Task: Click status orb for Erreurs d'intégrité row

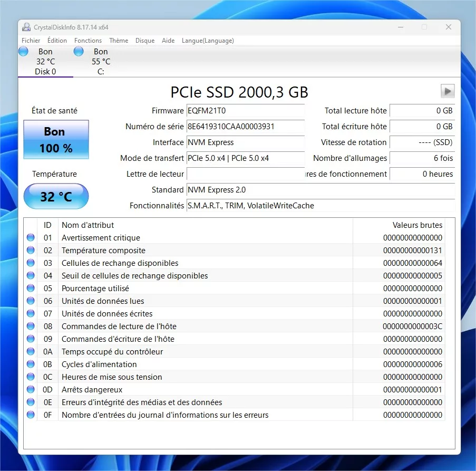Action: point(31,402)
